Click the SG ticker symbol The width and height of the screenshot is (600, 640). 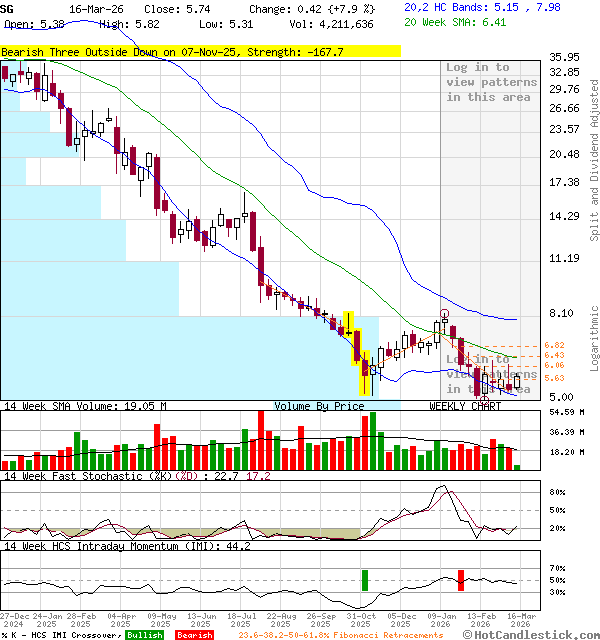[9, 8]
